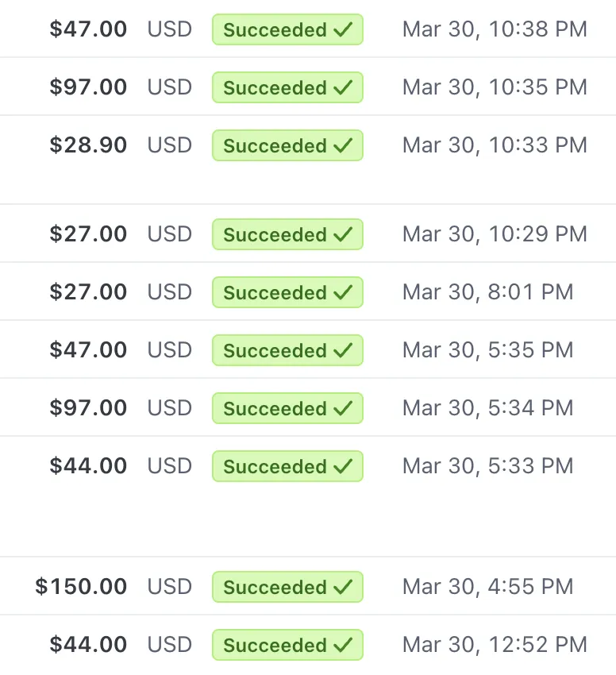Click the Succeeded badge on $28.90 payment
616x675 pixels.
pos(287,145)
